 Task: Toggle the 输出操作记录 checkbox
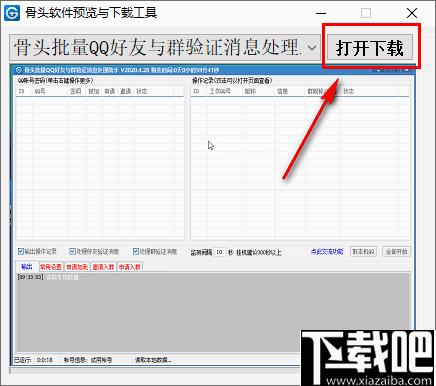21,251
